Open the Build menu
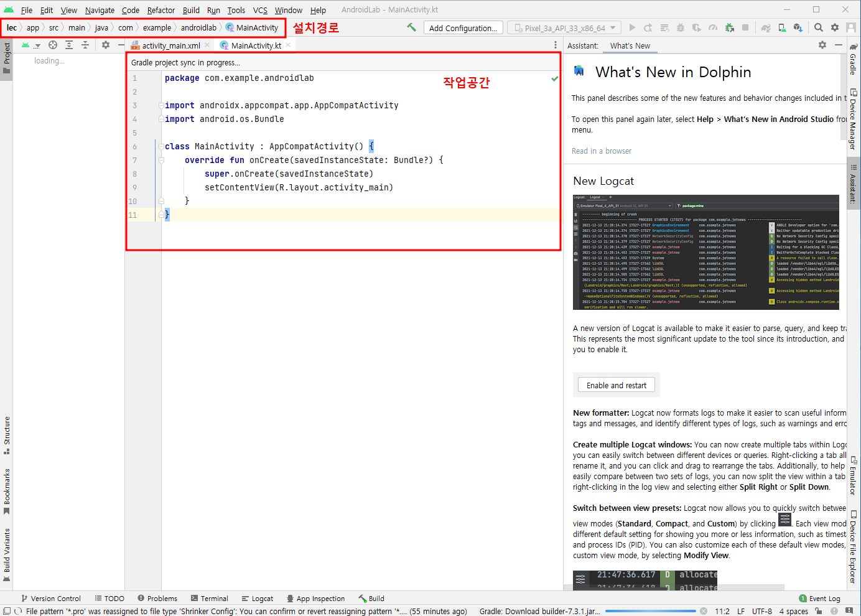 pos(191,10)
